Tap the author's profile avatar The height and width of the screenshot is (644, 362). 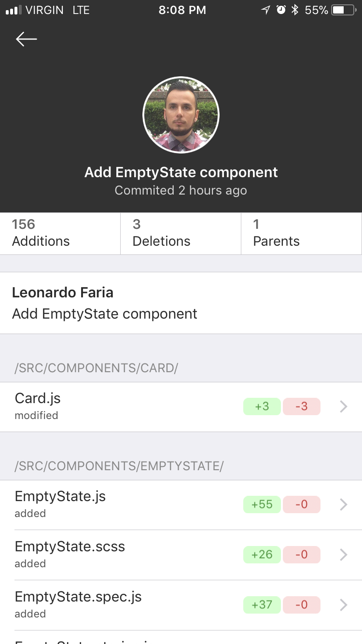pos(181,115)
